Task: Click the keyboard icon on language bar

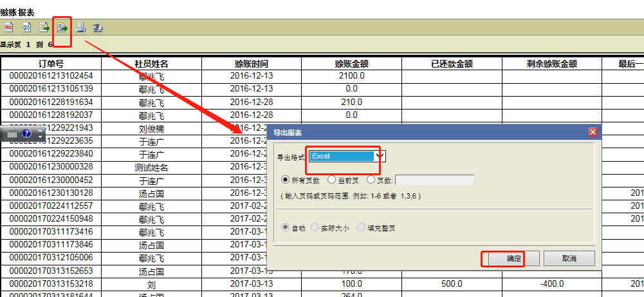Action: click(x=12, y=134)
